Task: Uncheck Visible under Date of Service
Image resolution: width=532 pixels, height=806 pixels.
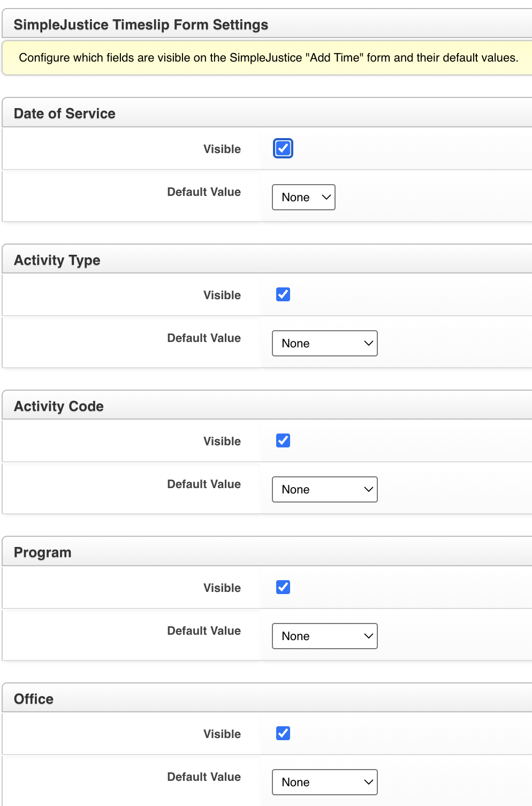Action: coord(283,148)
